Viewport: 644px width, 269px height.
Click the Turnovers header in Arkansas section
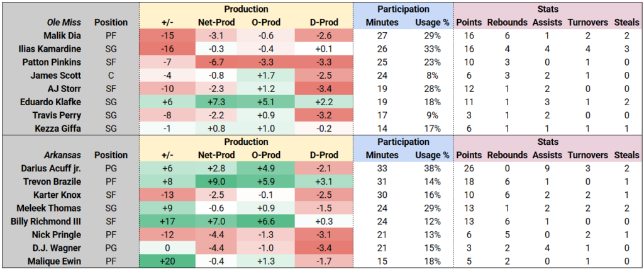coord(588,155)
